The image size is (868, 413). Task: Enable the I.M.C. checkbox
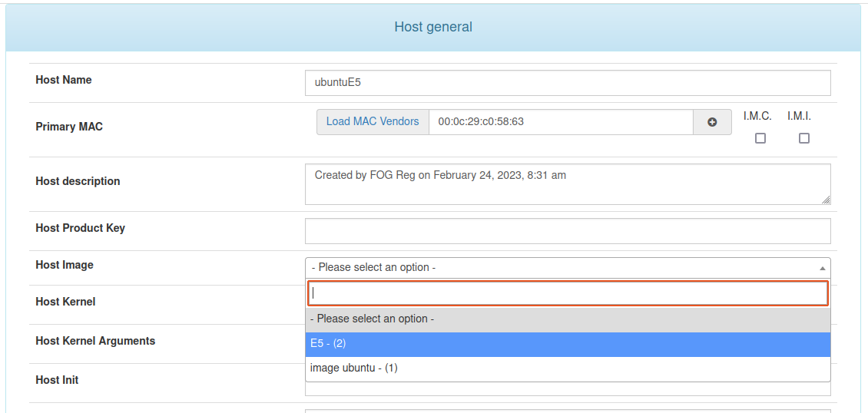760,138
